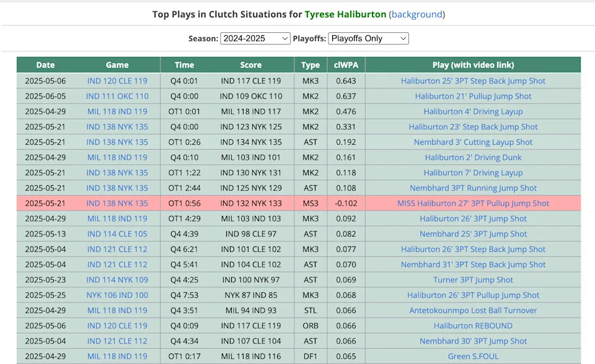Open IND 138 NYK 135 game in OT1 1:22 row
The height and width of the screenshot is (364, 595).
tap(117, 173)
